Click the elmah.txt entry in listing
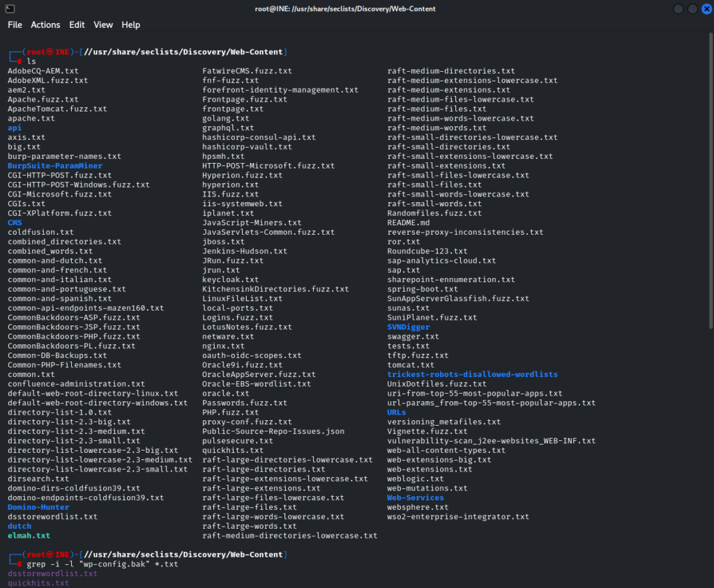This screenshot has width=714, height=588. coord(29,536)
